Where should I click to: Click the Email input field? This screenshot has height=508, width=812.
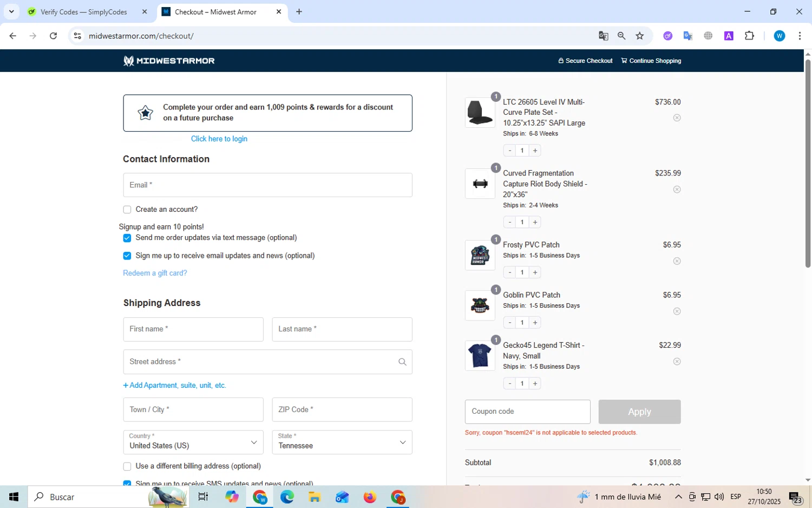[x=267, y=185]
